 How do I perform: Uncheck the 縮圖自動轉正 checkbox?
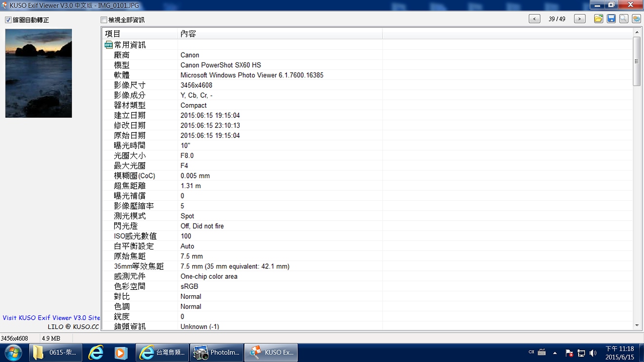pyautogui.click(x=8, y=20)
